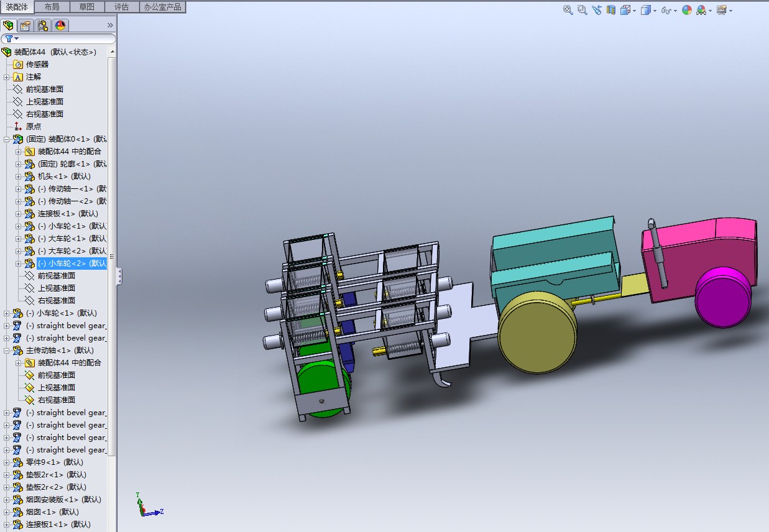The image size is (769, 532).
Task: Expand the 烟囱<1> component node
Action: pos(7,512)
